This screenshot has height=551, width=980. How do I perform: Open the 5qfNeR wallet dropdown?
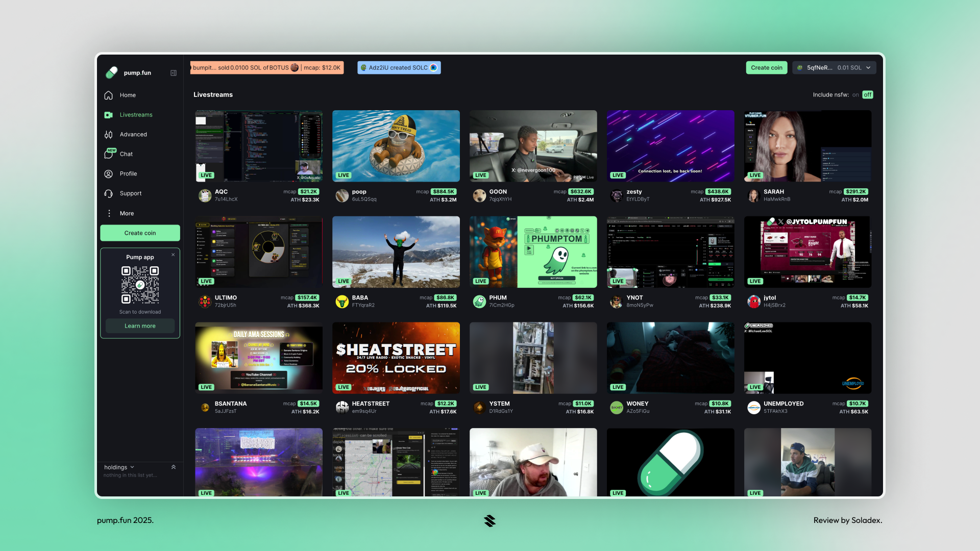(x=834, y=68)
